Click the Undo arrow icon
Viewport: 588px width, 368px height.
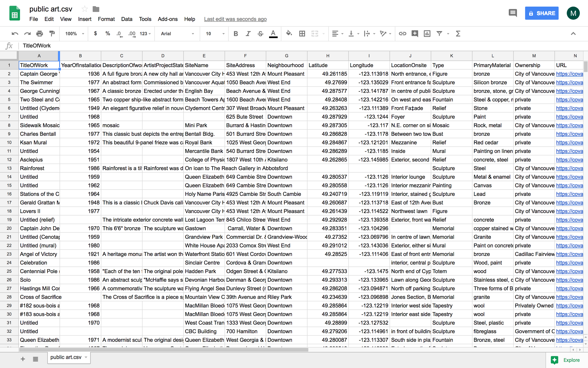pyautogui.click(x=15, y=34)
